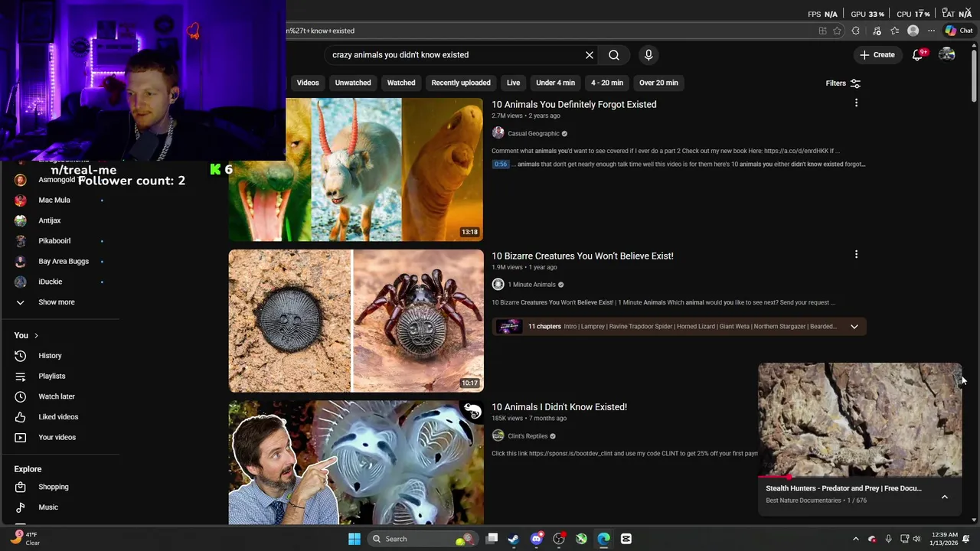Expand the mini player playlist panel
The height and width of the screenshot is (551, 980).
point(945,497)
